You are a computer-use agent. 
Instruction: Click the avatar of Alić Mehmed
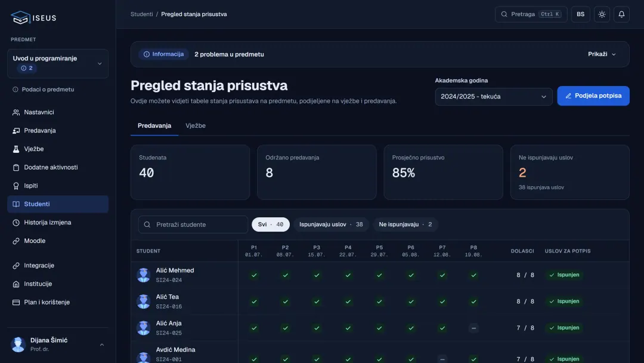pos(143,275)
